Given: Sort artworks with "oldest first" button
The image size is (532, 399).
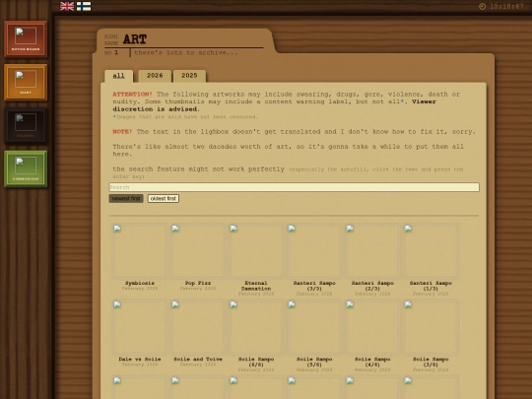Looking at the screenshot, I should [x=164, y=198].
